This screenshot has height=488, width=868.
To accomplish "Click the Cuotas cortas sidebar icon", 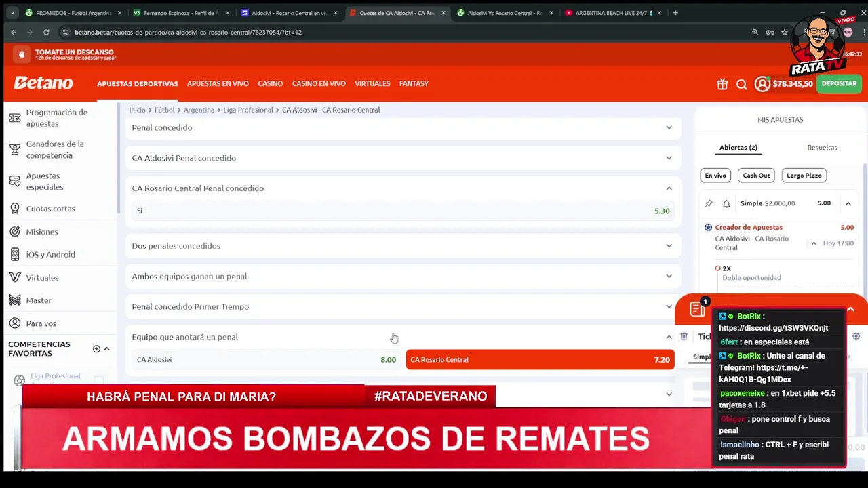I will click(x=15, y=209).
